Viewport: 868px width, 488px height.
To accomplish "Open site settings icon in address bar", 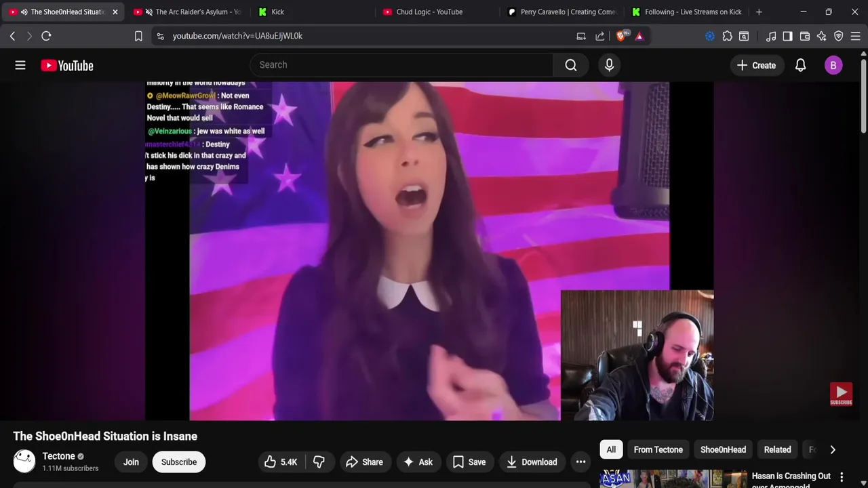I will pyautogui.click(x=160, y=36).
